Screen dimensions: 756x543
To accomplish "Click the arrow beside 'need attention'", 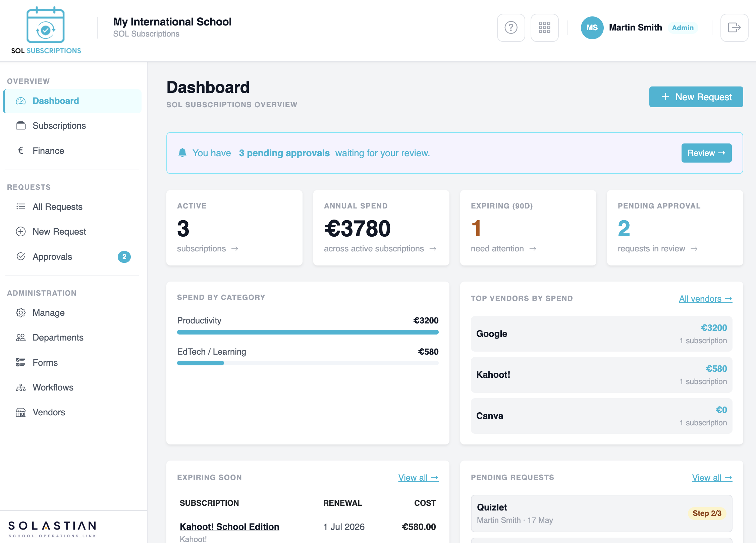I will click(x=533, y=249).
